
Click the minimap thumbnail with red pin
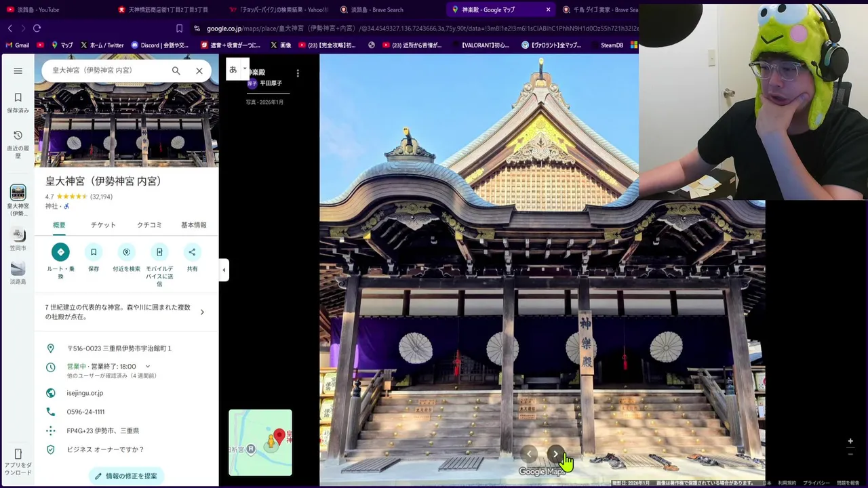pyautogui.click(x=260, y=443)
